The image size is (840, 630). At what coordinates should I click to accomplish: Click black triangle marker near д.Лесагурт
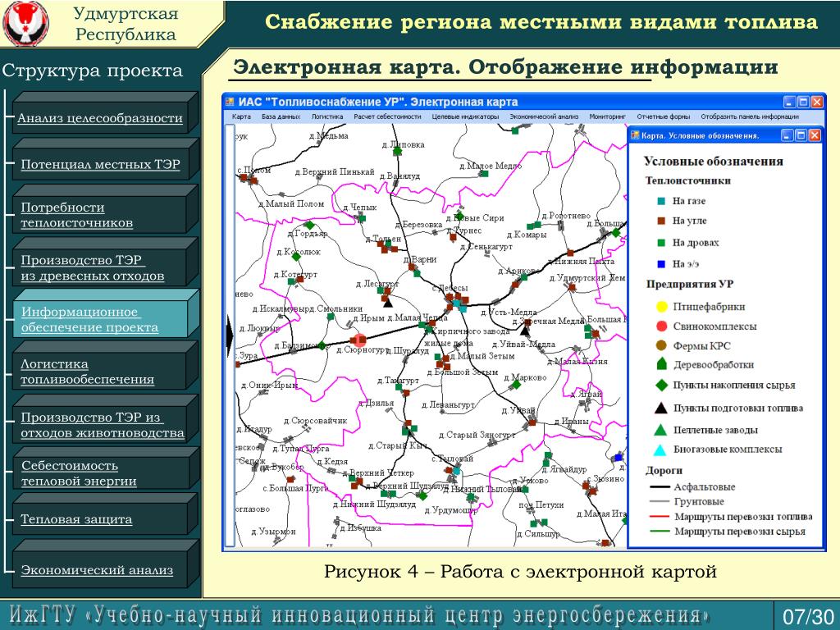[x=388, y=303]
